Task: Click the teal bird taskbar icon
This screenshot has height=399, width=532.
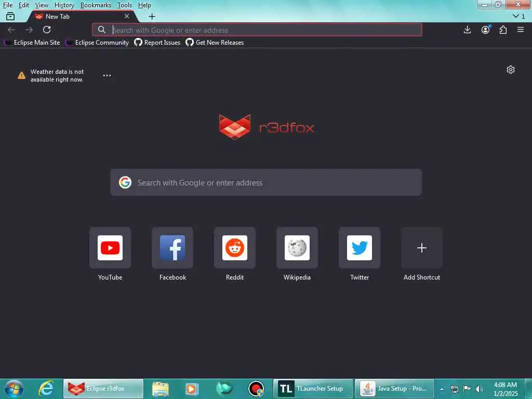Action: pyautogui.click(x=224, y=389)
